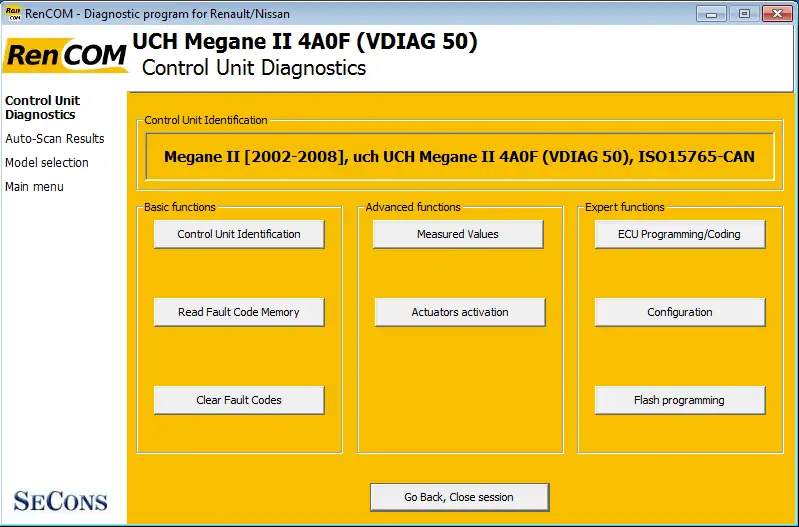This screenshot has width=799, height=527.
Task: Go Back, Close session button
Action: [460, 497]
